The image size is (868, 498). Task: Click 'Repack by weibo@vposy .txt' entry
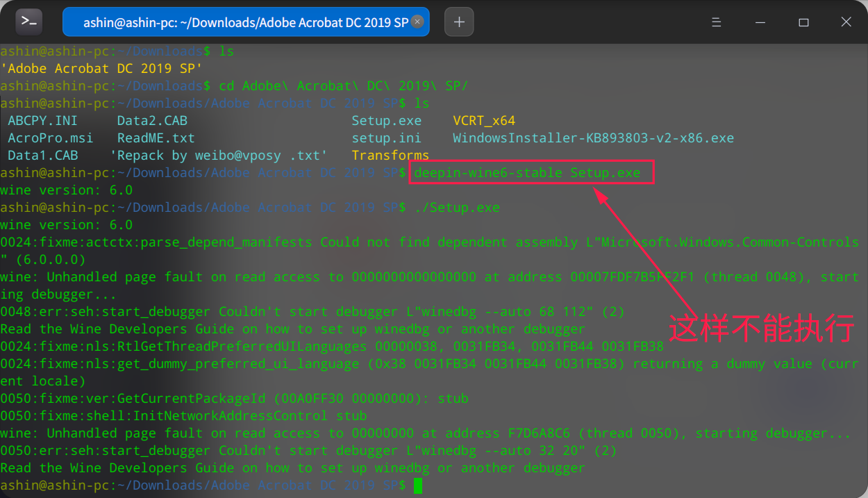point(219,156)
